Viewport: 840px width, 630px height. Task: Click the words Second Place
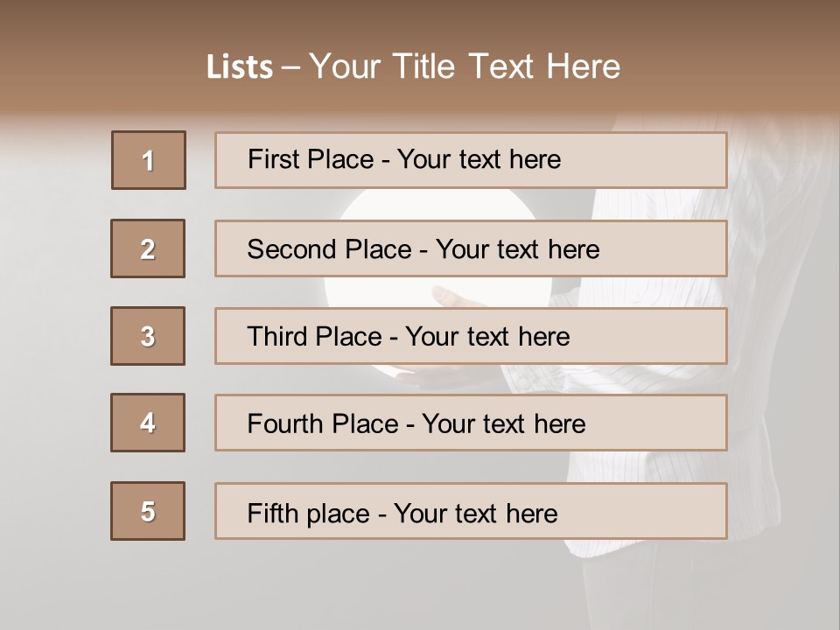tap(330, 249)
